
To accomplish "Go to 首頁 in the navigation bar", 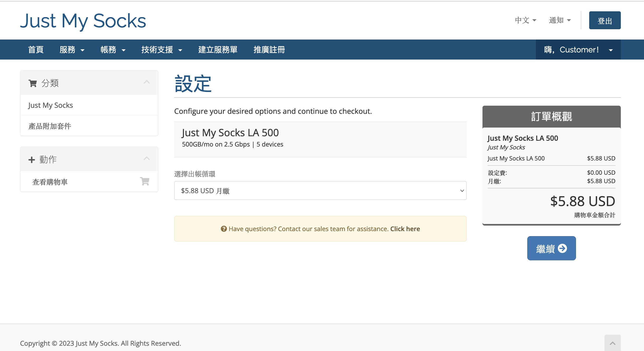I will pos(36,50).
